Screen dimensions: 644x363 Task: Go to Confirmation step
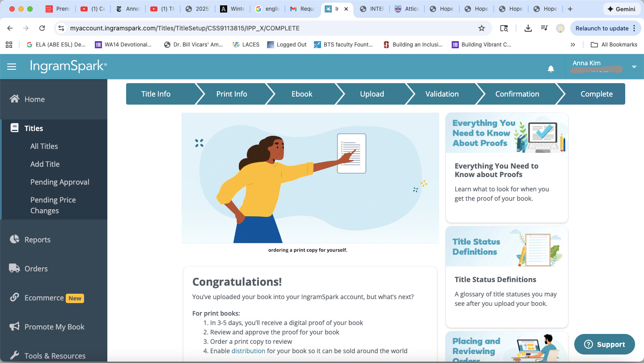point(517,94)
